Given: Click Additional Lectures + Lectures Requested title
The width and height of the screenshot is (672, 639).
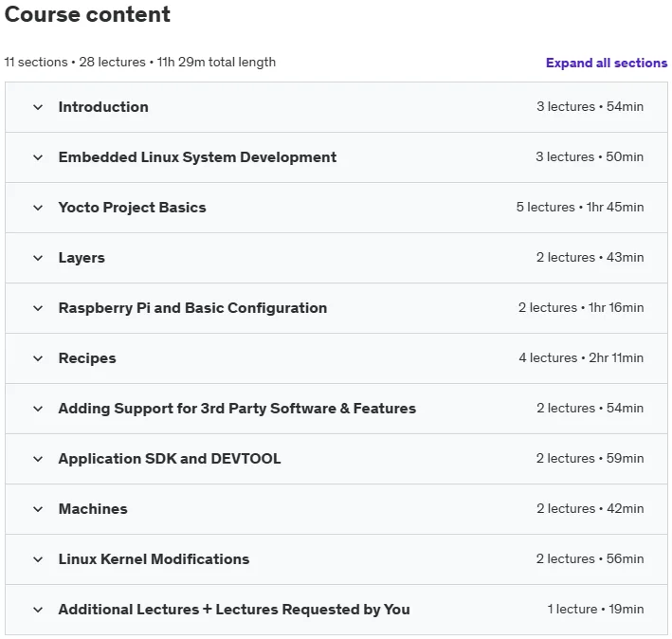Looking at the screenshot, I should pyautogui.click(x=234, y=610).
